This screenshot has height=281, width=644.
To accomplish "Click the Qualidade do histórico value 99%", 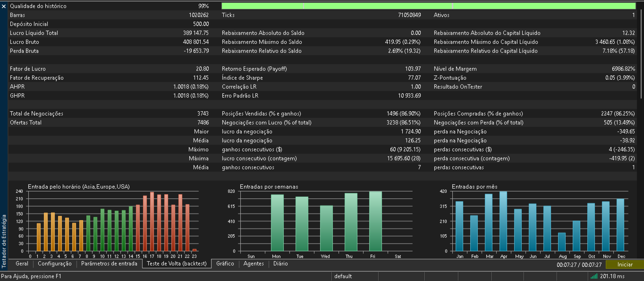I will [x=203, y=6].
